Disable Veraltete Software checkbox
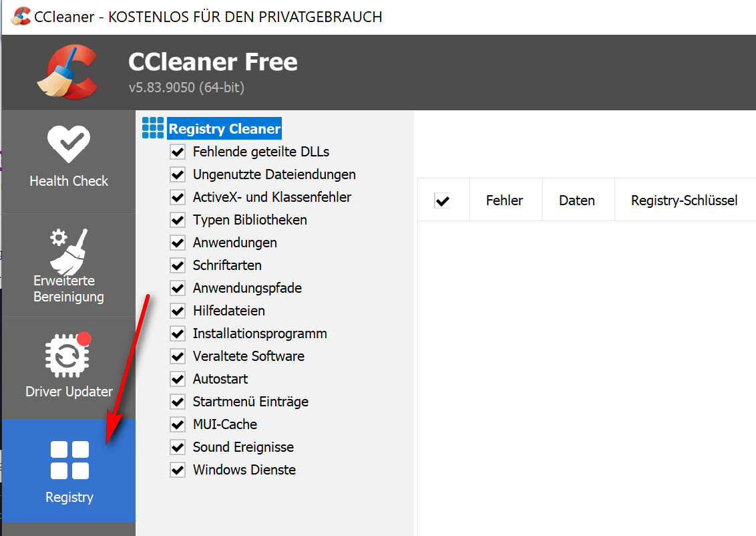 pyautogui.click(x=178, y=356)
